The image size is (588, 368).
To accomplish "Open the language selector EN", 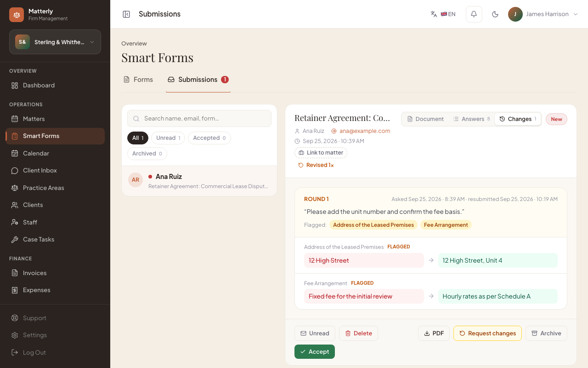I will [443, 14].
